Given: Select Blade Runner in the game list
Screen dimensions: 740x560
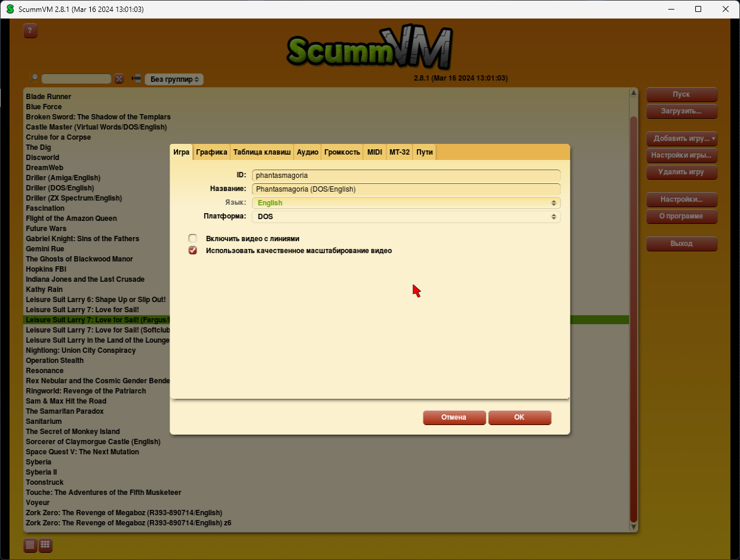Looking at the screenshot, I should click(48, 97).
